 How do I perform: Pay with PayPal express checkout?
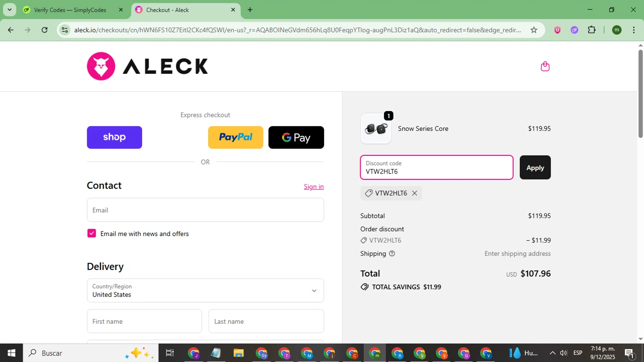[x=235, y=137]
